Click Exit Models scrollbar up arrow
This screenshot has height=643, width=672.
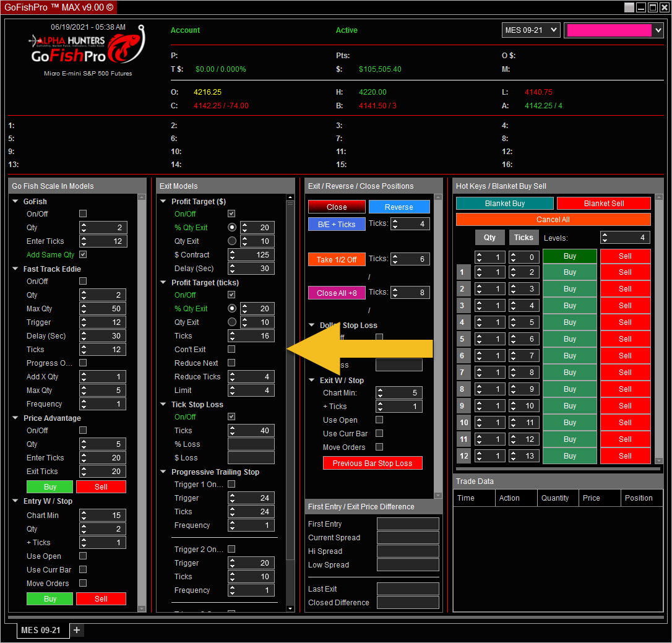coord(290,197)
